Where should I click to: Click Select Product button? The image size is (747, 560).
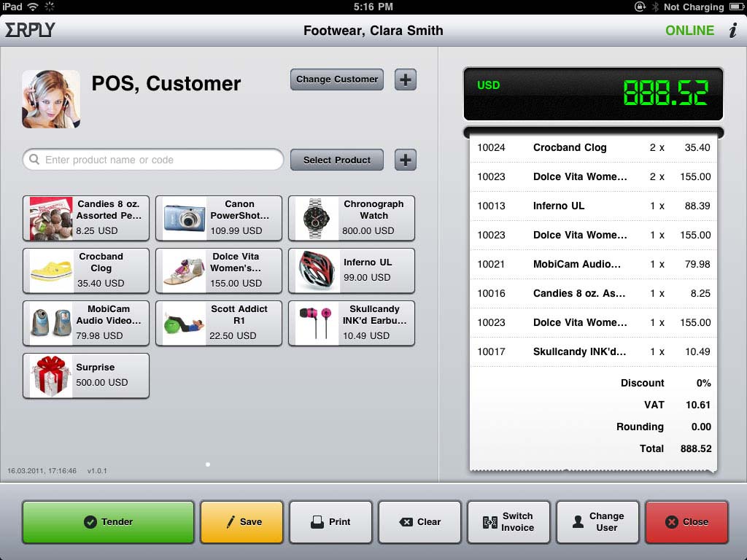(x=337, y=160)
